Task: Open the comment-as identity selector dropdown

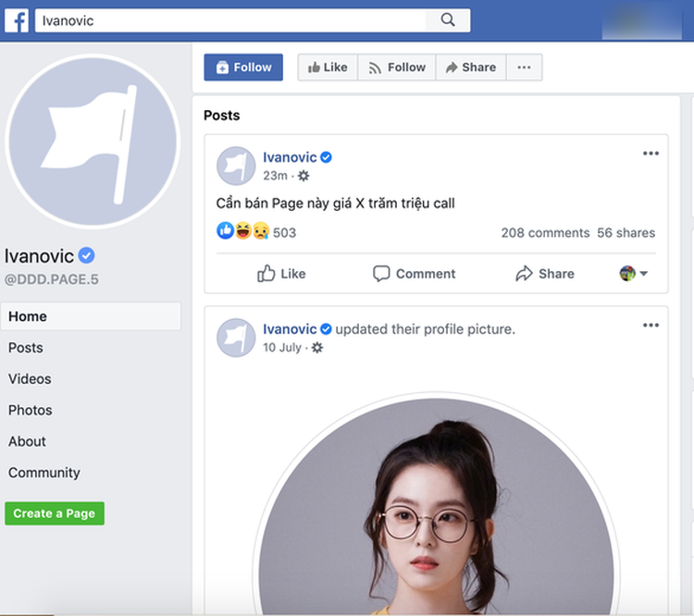Action: pos(633,274)
